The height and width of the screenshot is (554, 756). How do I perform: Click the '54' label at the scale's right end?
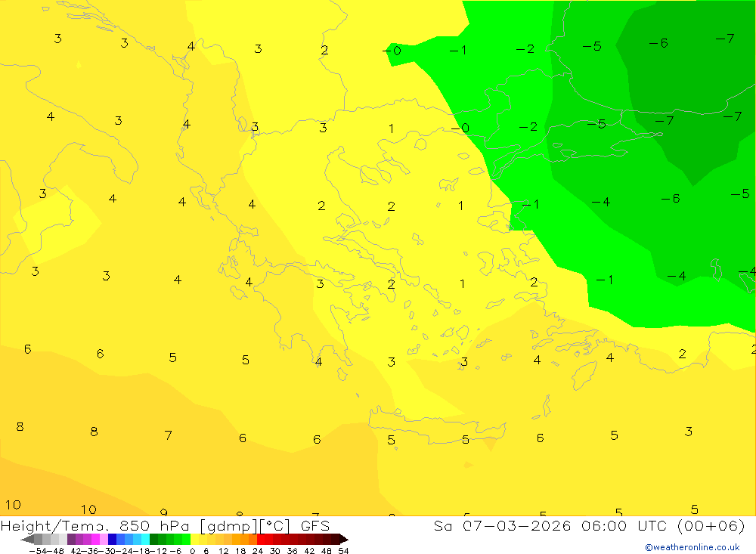pos(343,551)
